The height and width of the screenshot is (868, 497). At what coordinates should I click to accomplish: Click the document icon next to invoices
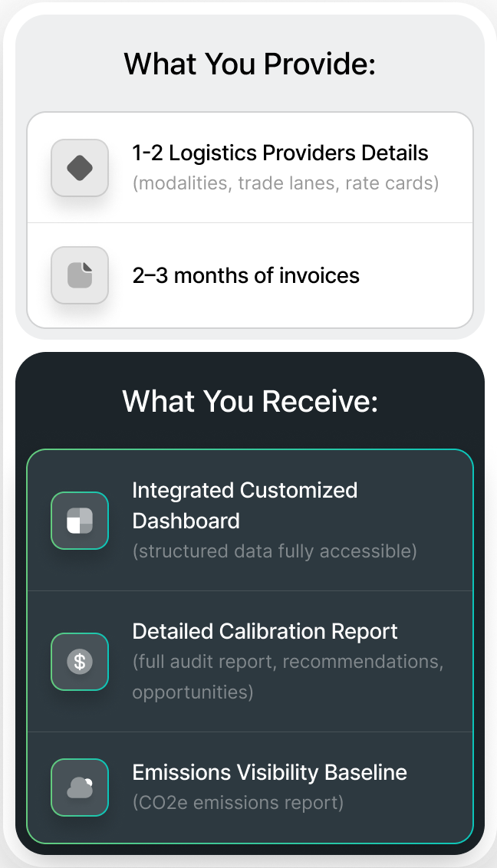point(80,275)
